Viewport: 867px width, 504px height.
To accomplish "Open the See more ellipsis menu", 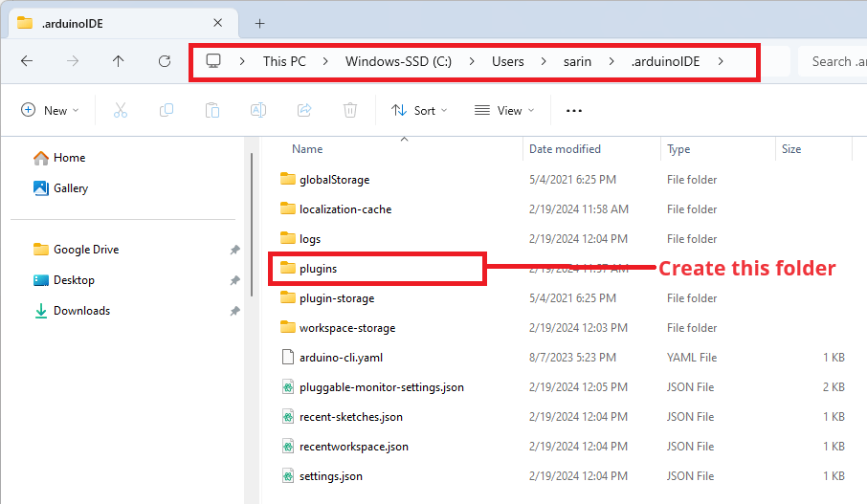I will [x=574, y=110].
